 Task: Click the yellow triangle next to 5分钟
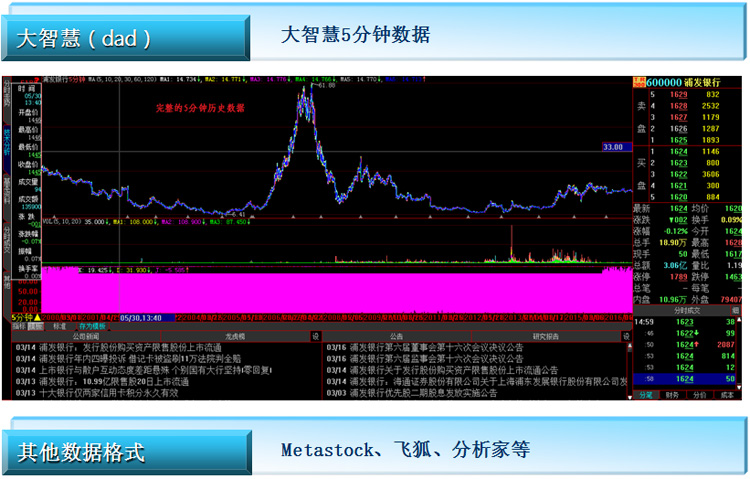[x=37, y=318]
